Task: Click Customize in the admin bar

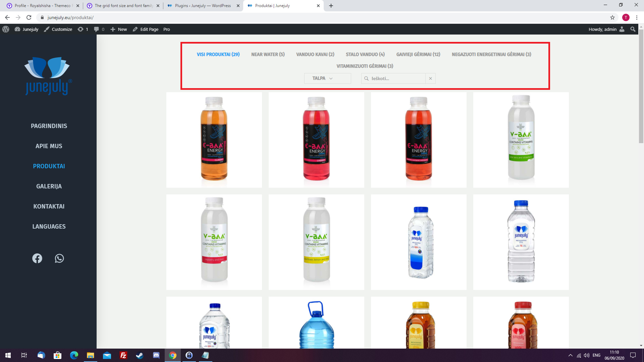Action: point(58,29)
